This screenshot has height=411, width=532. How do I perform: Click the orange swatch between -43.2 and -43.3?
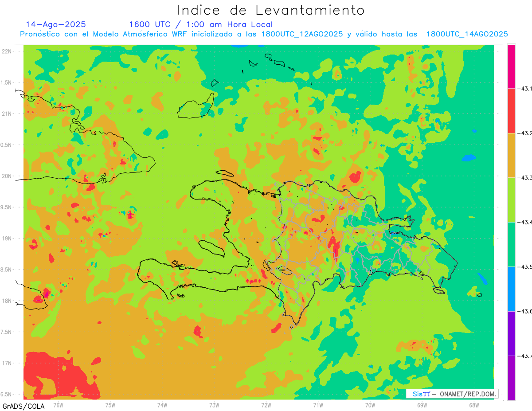coord(511,155)
